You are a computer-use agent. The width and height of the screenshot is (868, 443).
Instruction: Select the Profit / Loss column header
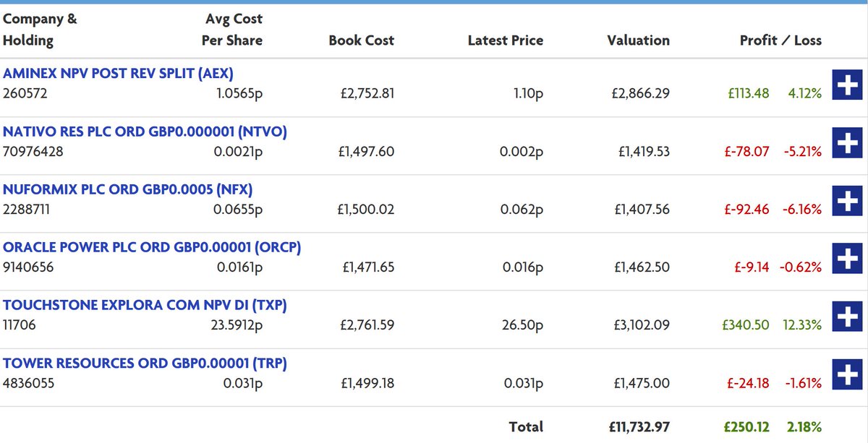[x=780, y=40]
